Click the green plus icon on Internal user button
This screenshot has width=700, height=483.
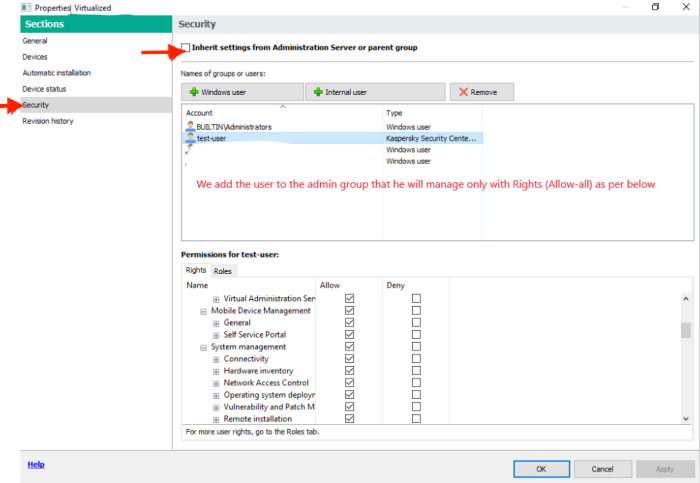pos(318,92)
